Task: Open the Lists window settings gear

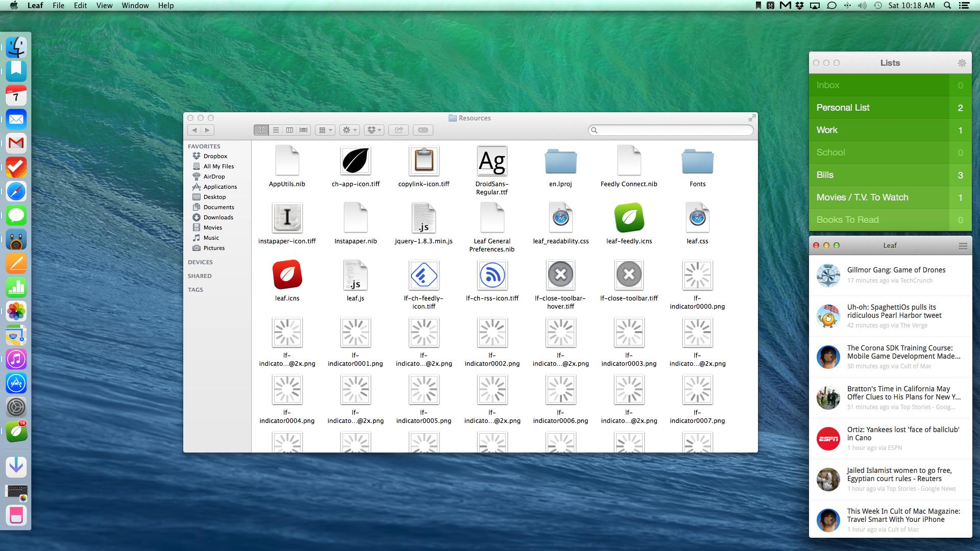Action: pos(962,63)
